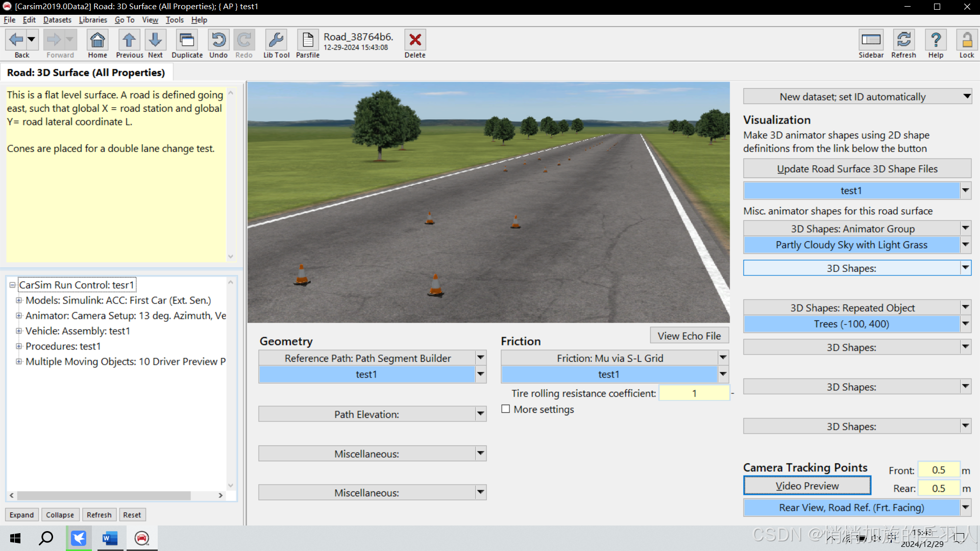980x551 pixels.
Task: Click the Video Preview button
Action: pyautogui.click(x=807, y=486)
